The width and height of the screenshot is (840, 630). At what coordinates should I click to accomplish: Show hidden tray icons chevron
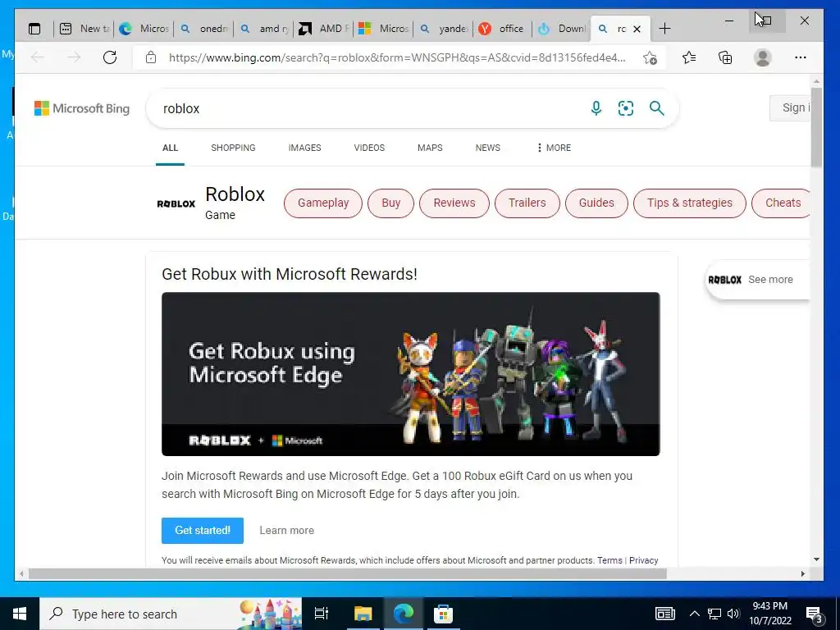pyautogui.click(x=694, y=614)
